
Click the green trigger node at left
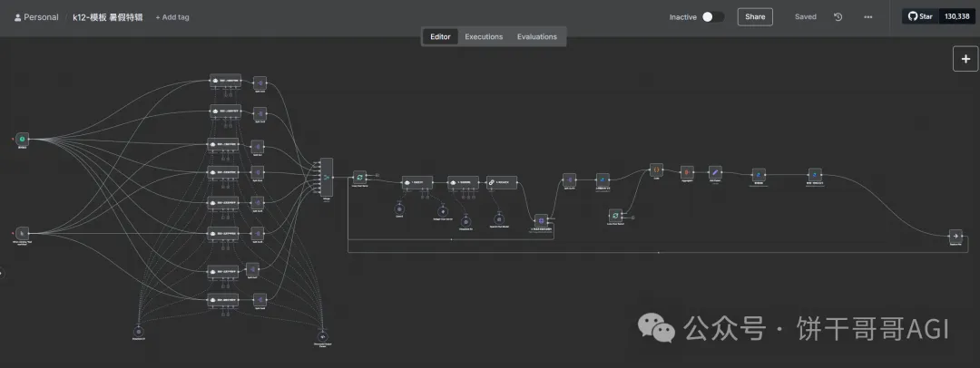tap(23, 139)
